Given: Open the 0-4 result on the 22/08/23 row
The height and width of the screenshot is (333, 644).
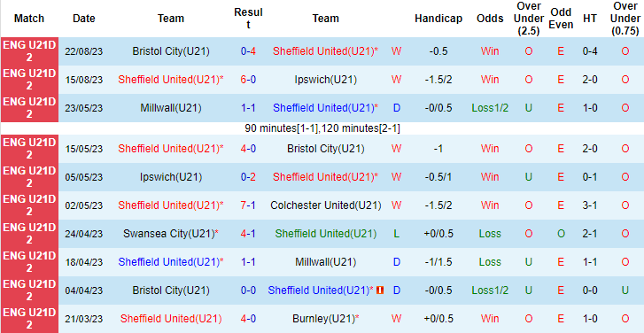Looking at the screenshot, I should click(x=249, y=51).
